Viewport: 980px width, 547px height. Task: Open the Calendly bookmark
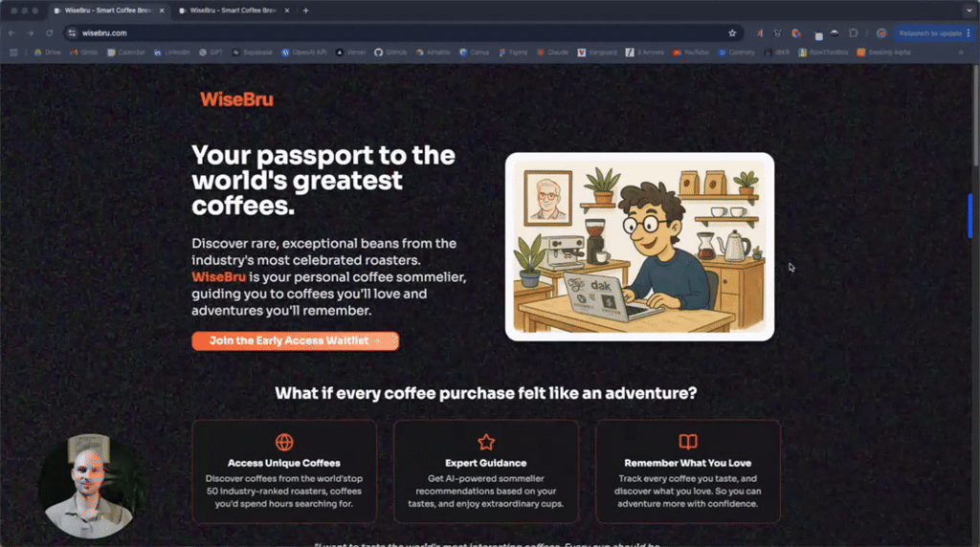[737, 53]
